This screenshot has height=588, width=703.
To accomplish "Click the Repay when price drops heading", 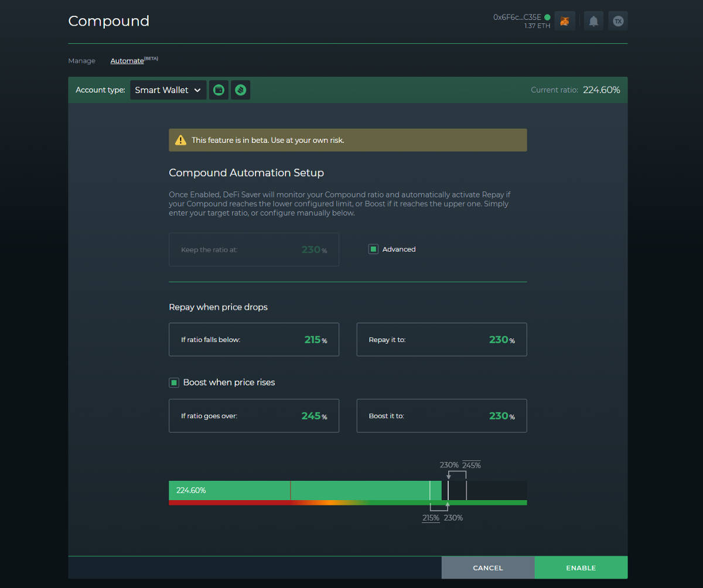I will (x=218, y=307).
